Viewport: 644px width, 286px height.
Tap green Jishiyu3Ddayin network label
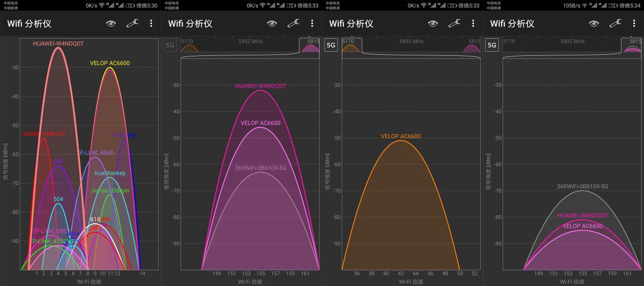[x=110, y=191]
